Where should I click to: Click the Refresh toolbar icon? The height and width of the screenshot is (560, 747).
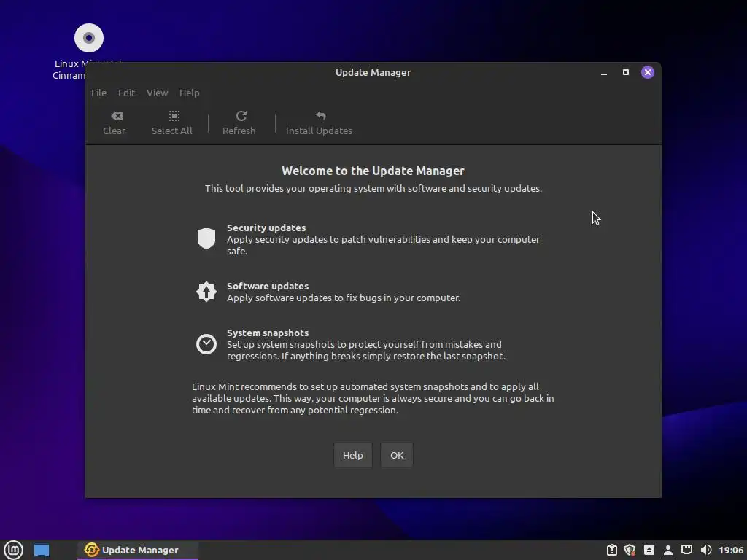tap(241, 116)
